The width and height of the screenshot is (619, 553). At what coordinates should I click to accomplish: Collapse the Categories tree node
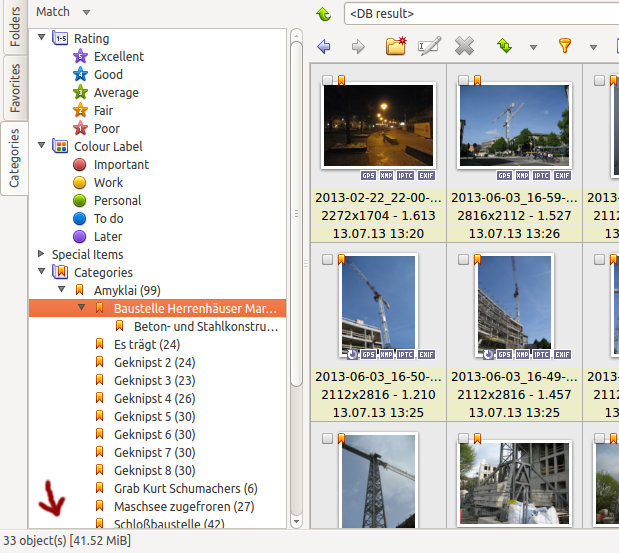(41, 271)
